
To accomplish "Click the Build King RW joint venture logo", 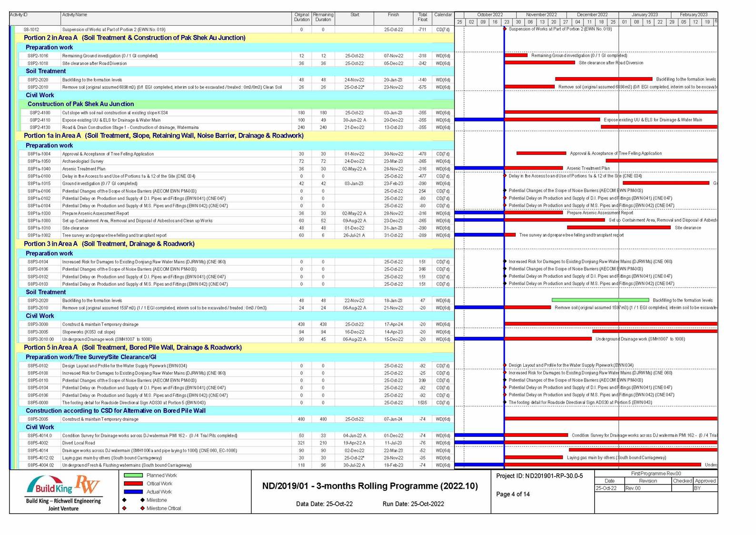I will tap(63, 493).
